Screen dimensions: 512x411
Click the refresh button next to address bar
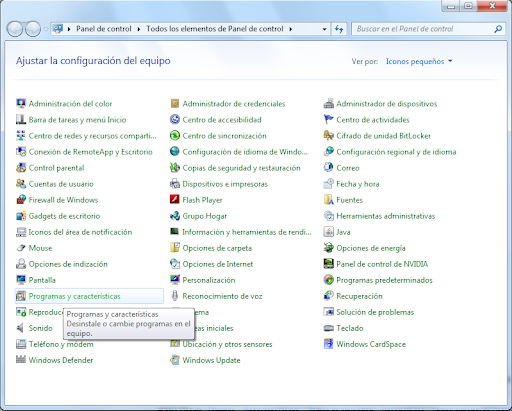pyautogui.click(x=339, y=29)
